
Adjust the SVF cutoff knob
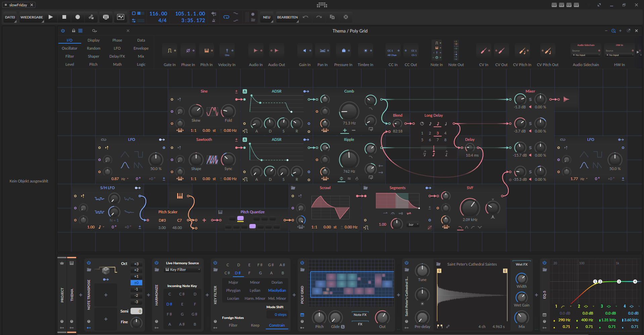tap(470, 208)
